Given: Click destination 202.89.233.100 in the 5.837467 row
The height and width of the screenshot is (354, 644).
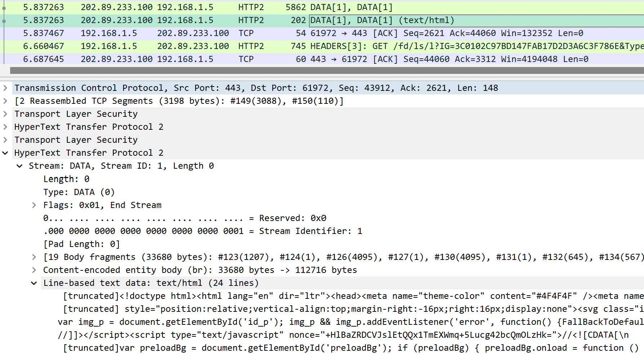Looking at the screenshot, I should coord(193,33).
